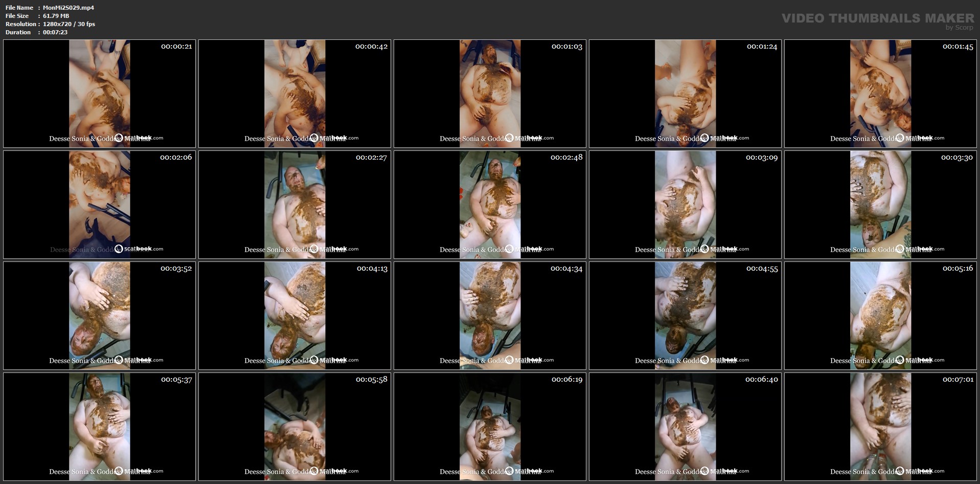Click the file name MonMi2S029.mp4
Screen dimensions: 980x484
[x=69, y=8]
